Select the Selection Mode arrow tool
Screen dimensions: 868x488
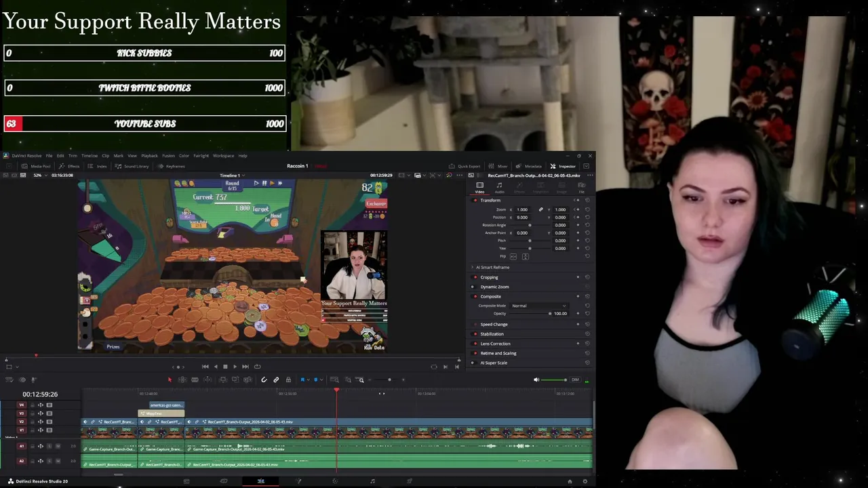click(170, 380)
